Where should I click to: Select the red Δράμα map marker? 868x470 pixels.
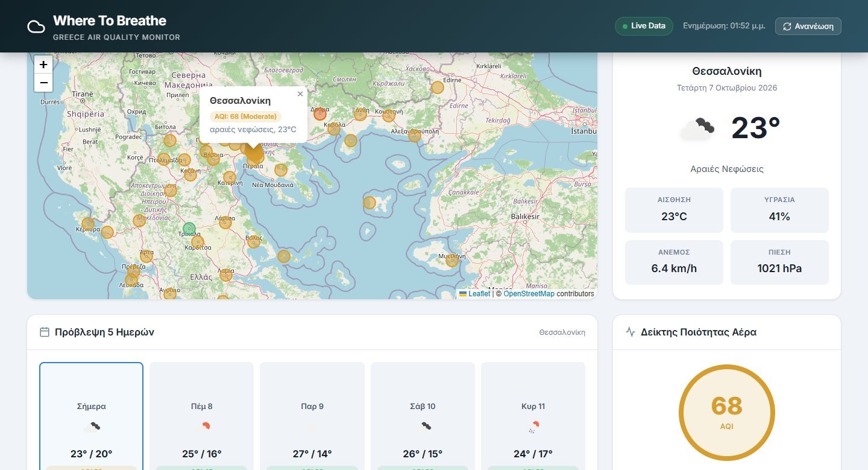click(320, 113)
